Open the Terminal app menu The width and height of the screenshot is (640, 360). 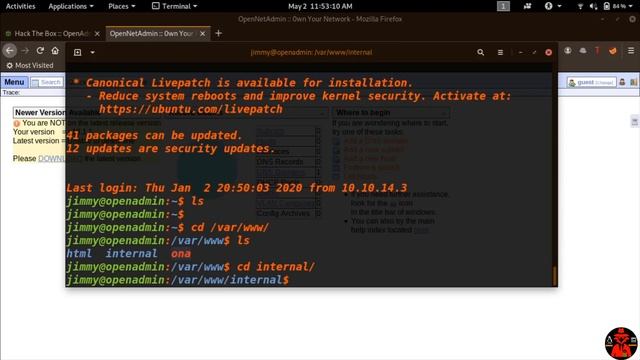click(174, 6)
